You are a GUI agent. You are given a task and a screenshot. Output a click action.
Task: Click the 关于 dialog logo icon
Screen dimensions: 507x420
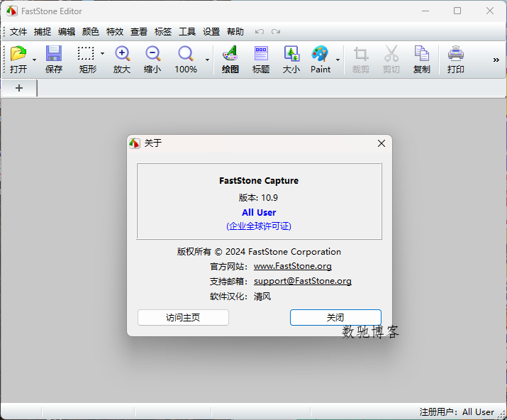tap(135, 143)
